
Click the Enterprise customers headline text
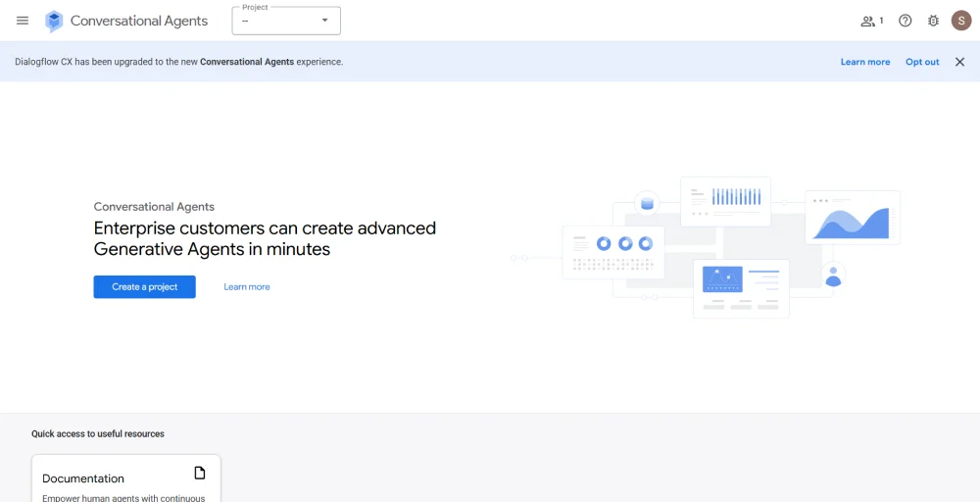(265, 238)
